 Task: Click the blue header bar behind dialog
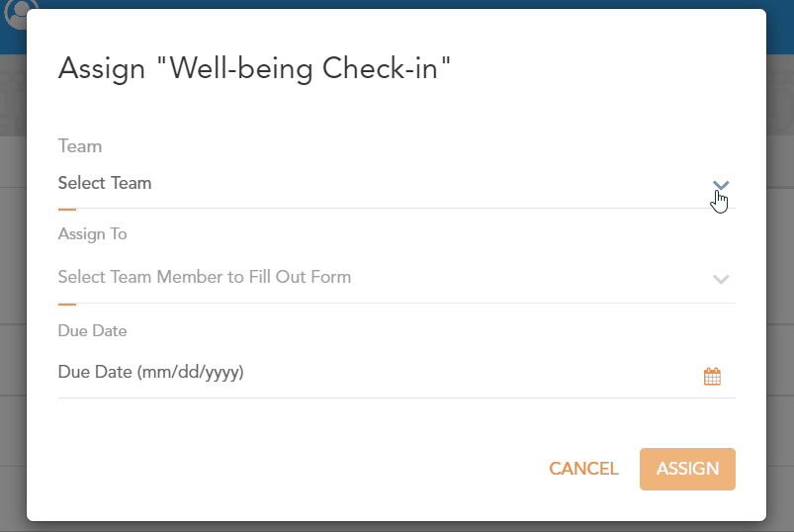pos(396,5)
